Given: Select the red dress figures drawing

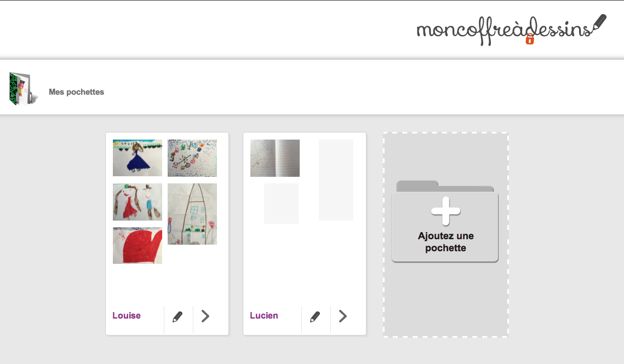Looking at the screenshot, I should [x=138, y=201].
